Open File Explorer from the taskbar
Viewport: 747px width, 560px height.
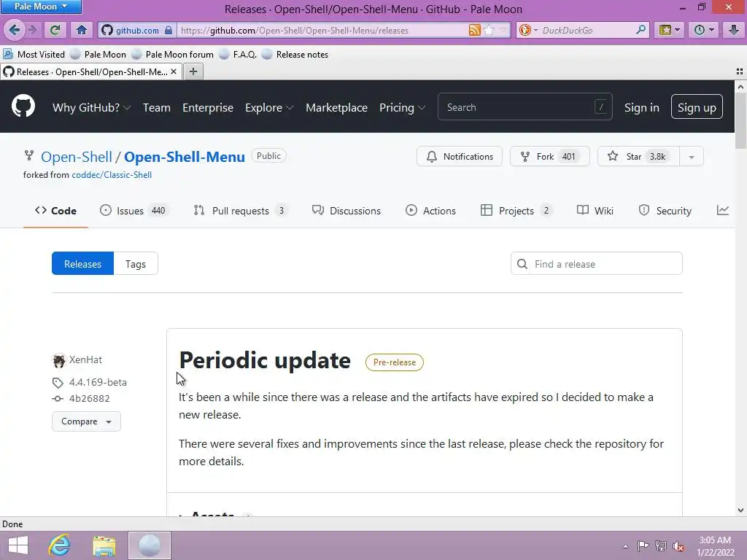pyautogui.click(x=104, y=545)
